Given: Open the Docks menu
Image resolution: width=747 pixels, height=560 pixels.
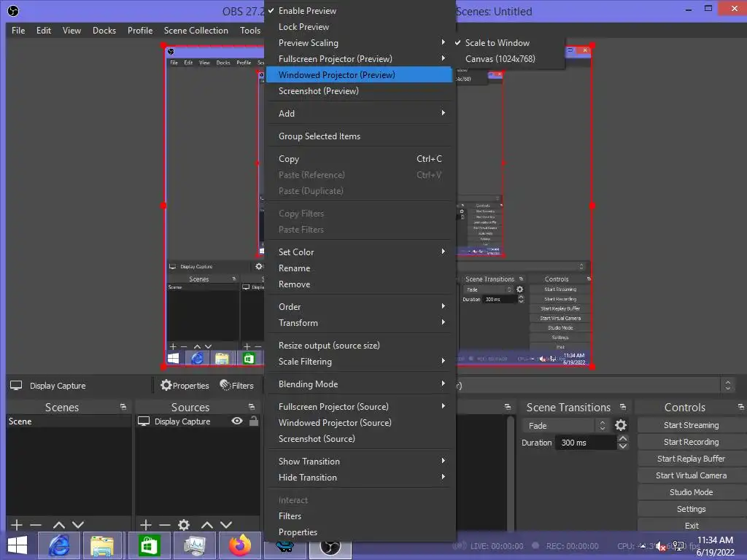Looking at the screenshot, I should point(104,31).
